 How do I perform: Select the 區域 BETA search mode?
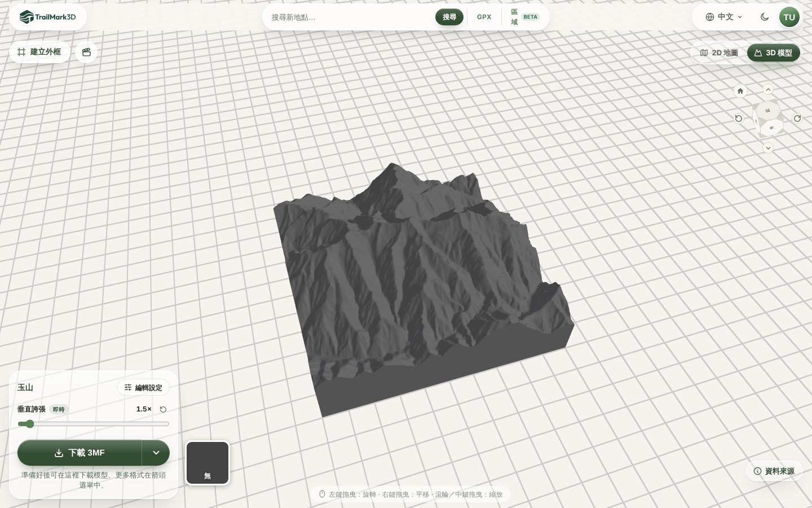tap(526, 17)
